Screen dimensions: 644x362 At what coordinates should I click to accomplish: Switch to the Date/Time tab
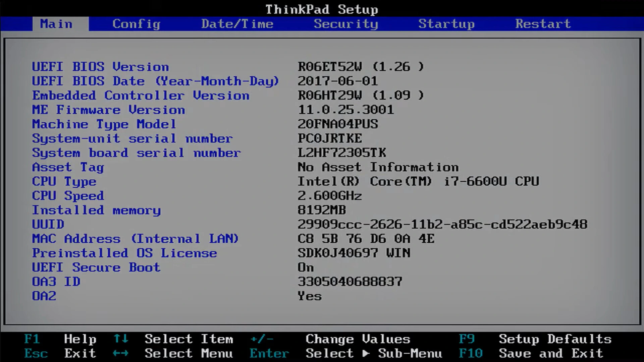point(237,24)
